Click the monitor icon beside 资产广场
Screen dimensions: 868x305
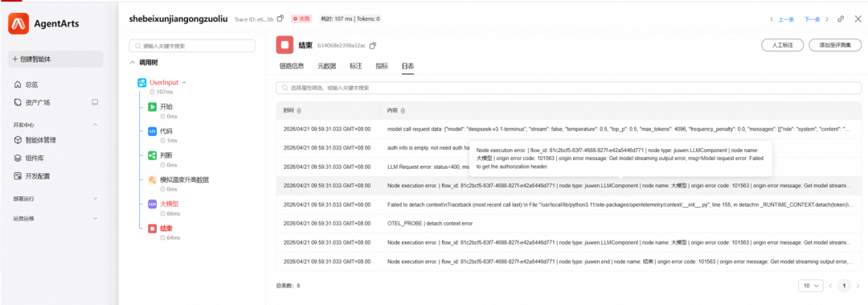pos(95,102)
